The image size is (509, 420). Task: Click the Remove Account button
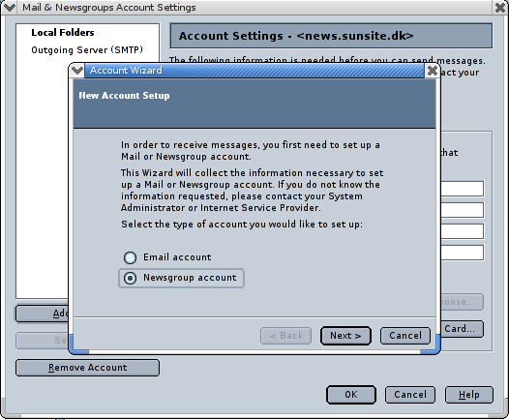coord(87,368)
